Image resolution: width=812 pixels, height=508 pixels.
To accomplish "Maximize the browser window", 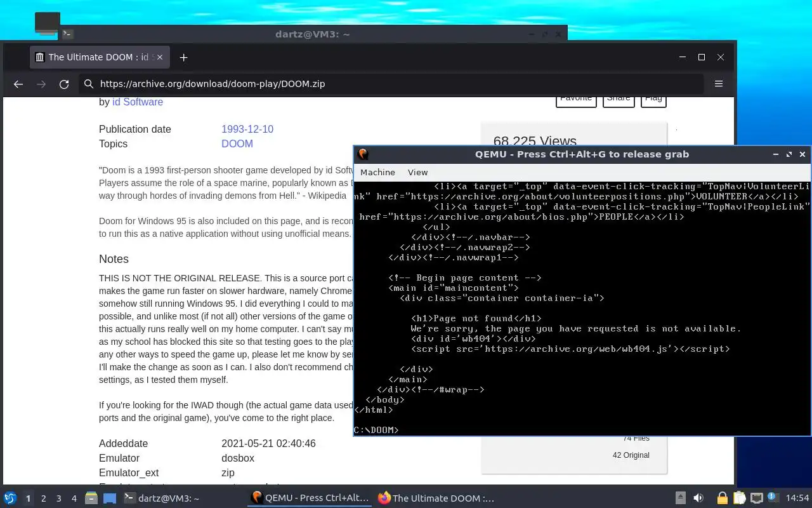I will coord(702,57).
